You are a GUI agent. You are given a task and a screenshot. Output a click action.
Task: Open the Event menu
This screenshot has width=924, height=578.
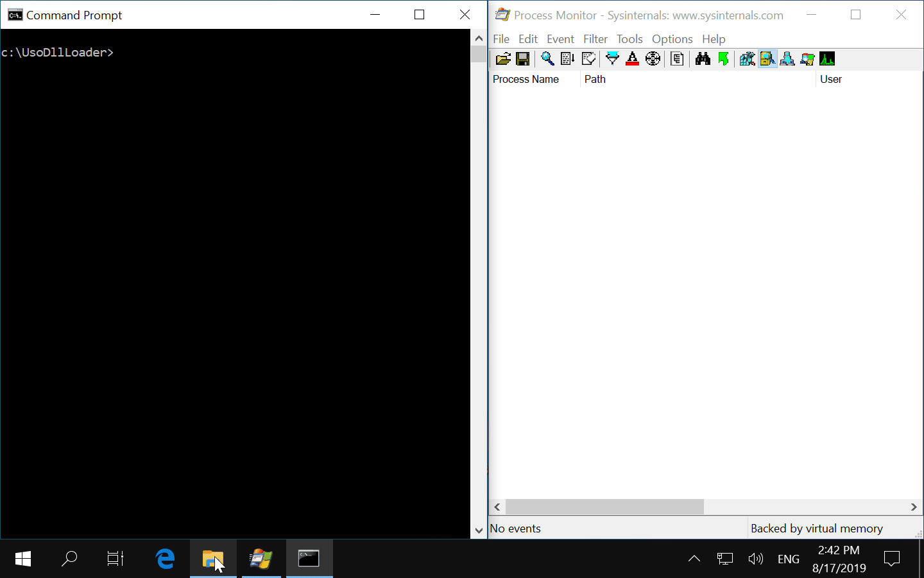pyautogui.click(x=560, y=39)
